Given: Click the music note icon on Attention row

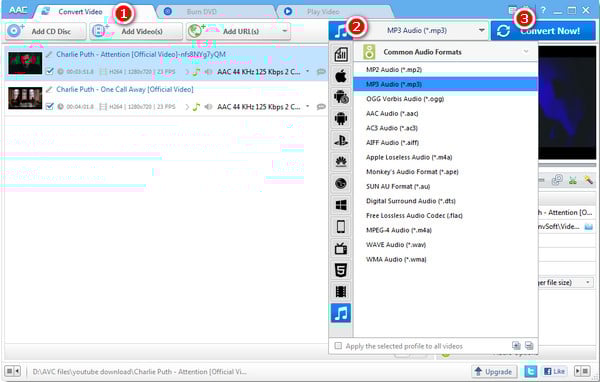Looking at the screenshot, I should tap(196, 72).
